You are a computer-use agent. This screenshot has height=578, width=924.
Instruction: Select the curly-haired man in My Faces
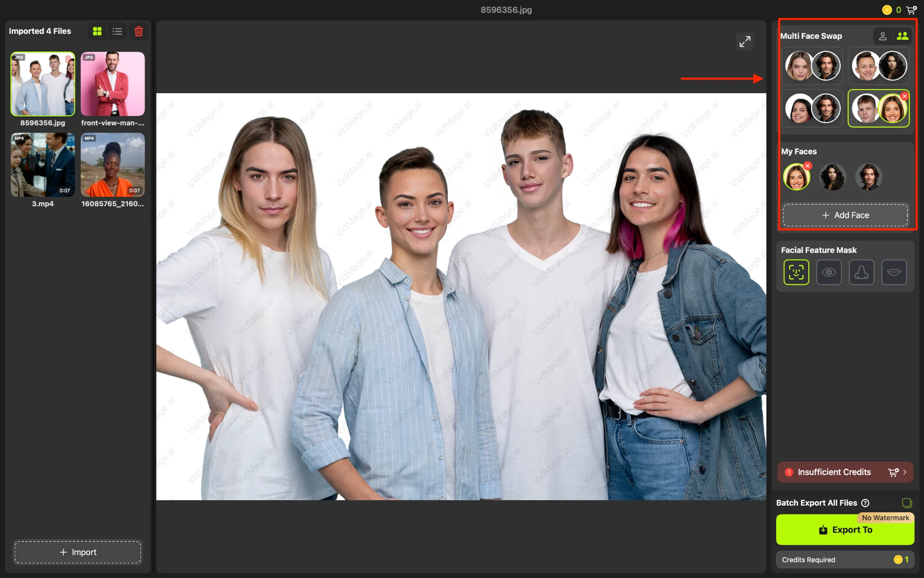869,177
